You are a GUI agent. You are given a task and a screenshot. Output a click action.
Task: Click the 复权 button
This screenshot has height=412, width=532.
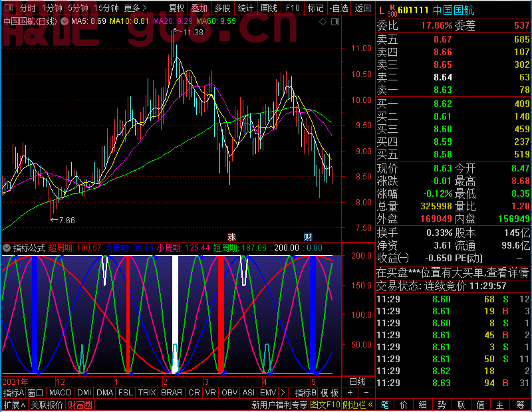point(176,8)
